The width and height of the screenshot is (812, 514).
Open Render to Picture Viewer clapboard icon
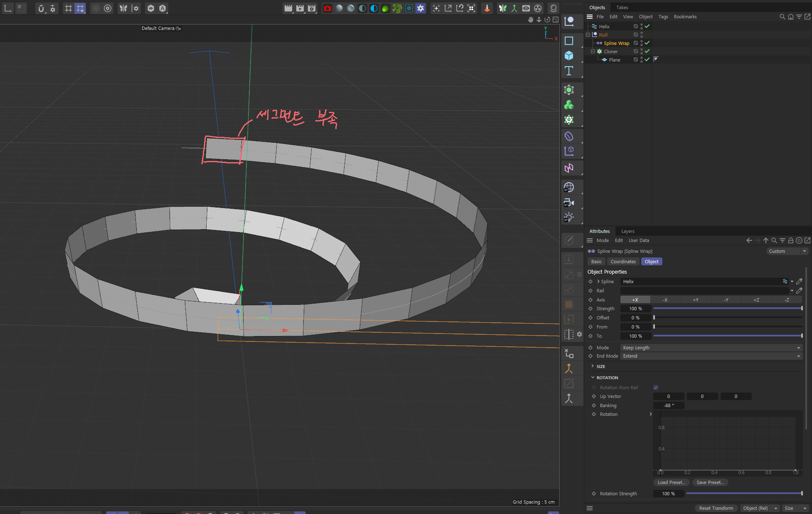[x=300, y=8]
